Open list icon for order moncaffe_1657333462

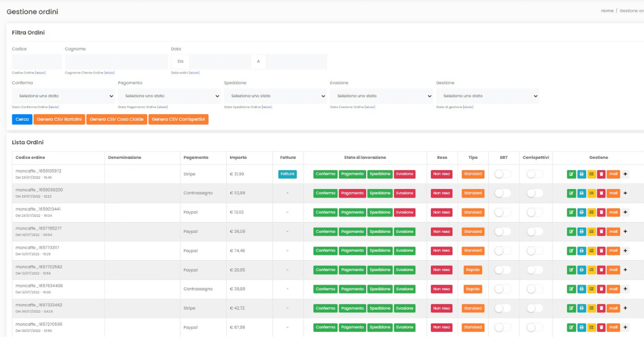[591, 309]
